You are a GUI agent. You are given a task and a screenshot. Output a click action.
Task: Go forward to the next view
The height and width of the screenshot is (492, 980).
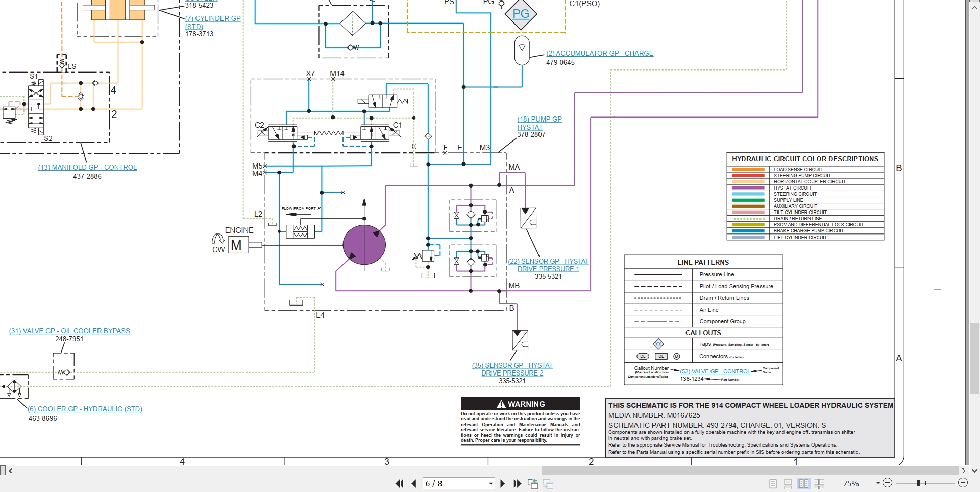point(549,483)
